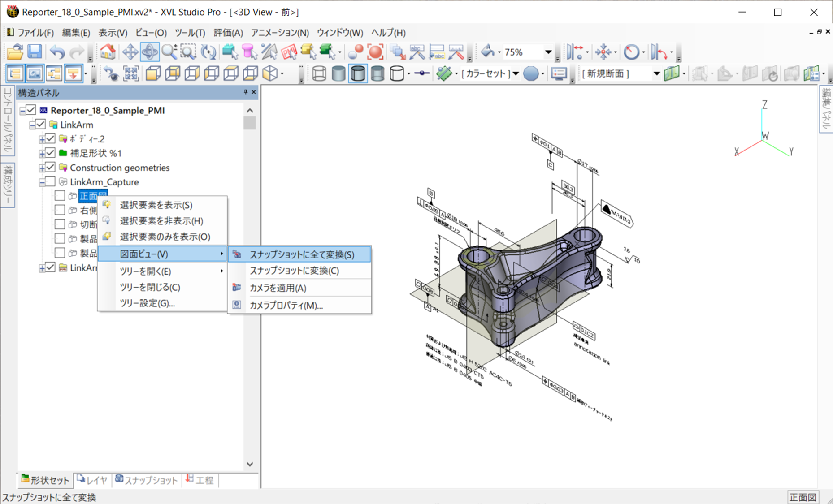Image resolution: width=833 pixels, height=504 pixels.
Task: Click the solid yellow cube front view icon
Action: [153, 73]
